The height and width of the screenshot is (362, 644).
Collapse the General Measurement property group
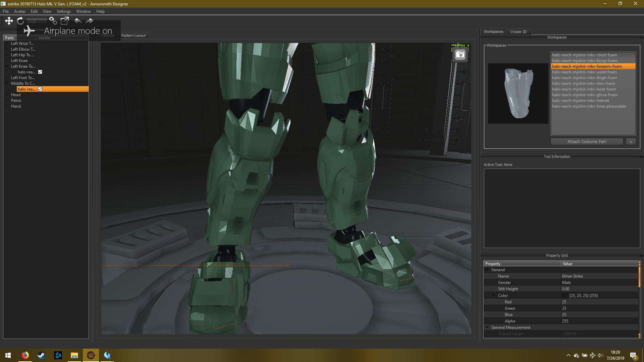(x=487, y=327)
